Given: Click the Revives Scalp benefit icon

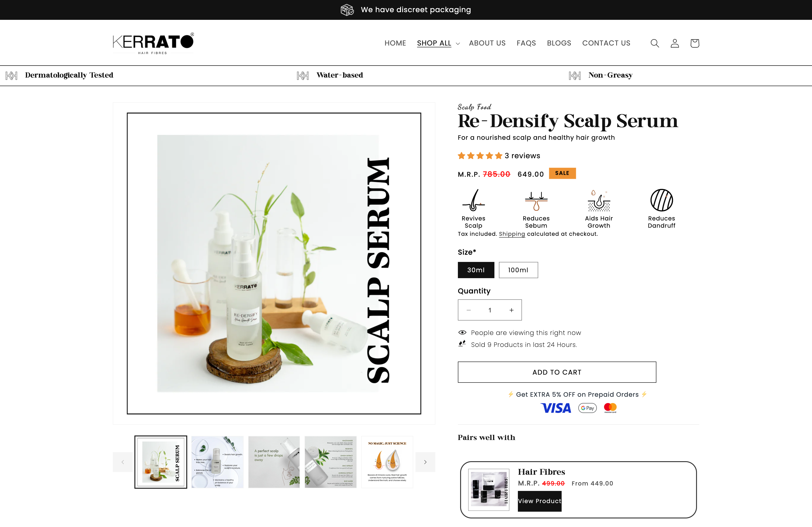Looking at the screenshot, I should pos(473,200).
